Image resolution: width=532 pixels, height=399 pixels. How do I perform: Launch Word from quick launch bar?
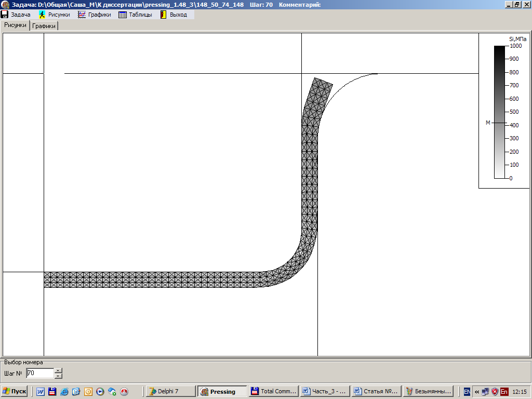tap(41, 391)
